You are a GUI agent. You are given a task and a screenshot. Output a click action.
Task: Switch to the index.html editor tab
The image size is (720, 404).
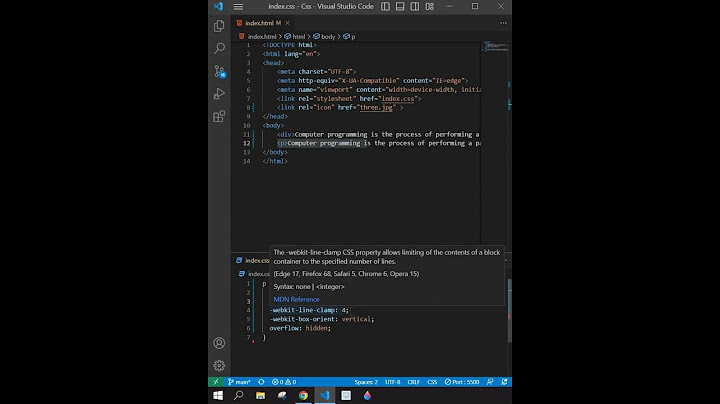click(x=259, y=23)
